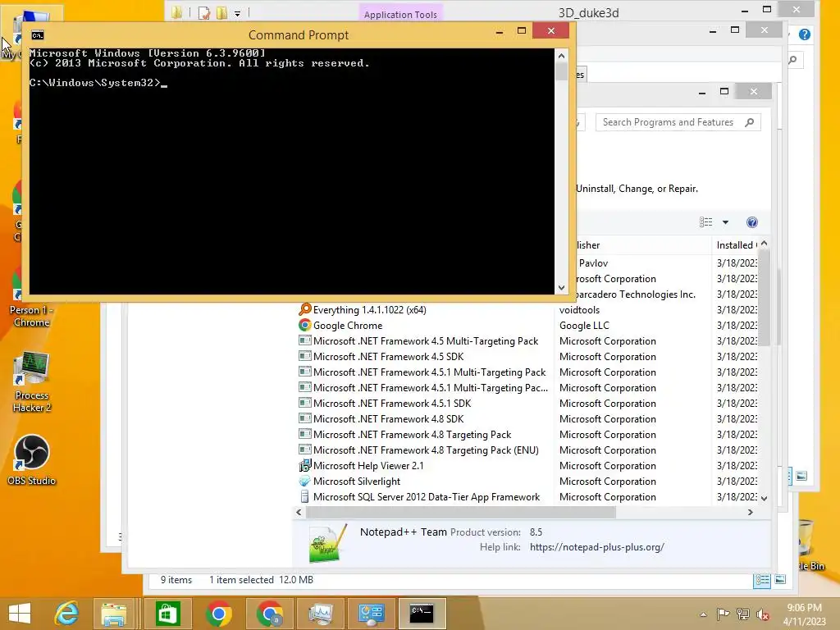Select Microsoft .NET Framework 4.8 Targeting Pack (ENU)
This screenshot has width=840, height=630.
pos(426,450)
